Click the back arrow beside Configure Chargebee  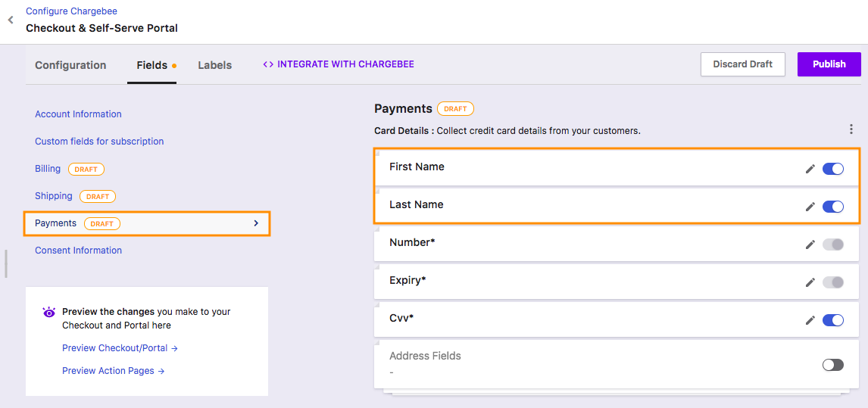(10, 20)
